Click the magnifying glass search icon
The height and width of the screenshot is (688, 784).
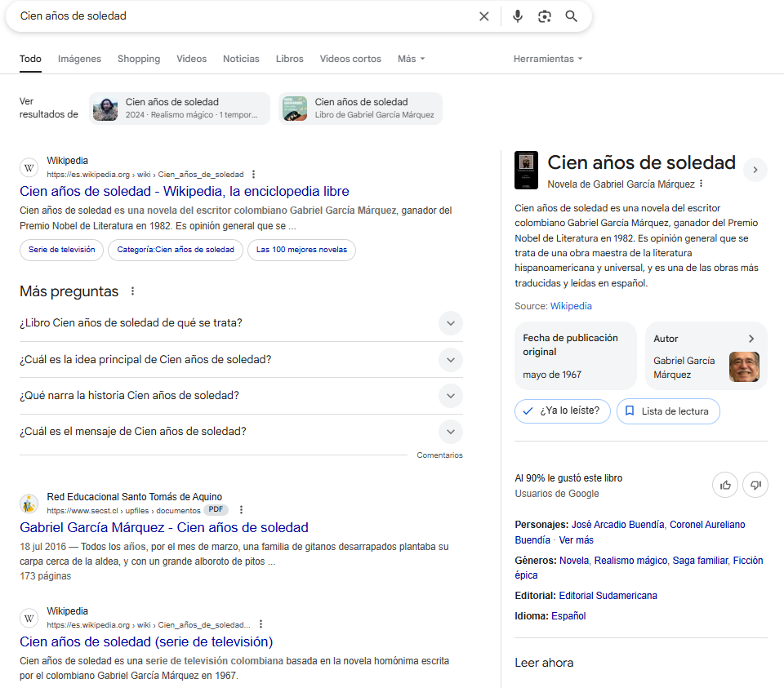pos(572,16)
